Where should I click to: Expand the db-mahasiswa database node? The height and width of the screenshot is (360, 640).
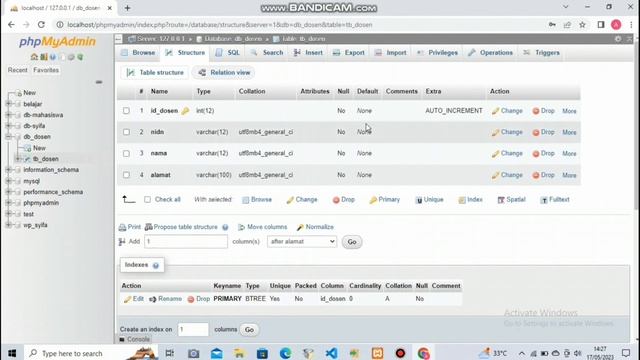(x=9, y=115)
